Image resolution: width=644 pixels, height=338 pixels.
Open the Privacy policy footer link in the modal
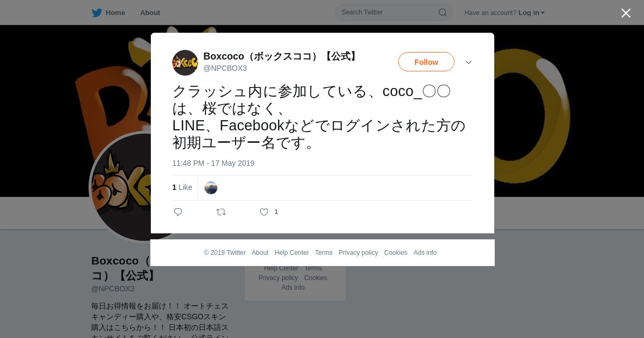tap(358, 253)
